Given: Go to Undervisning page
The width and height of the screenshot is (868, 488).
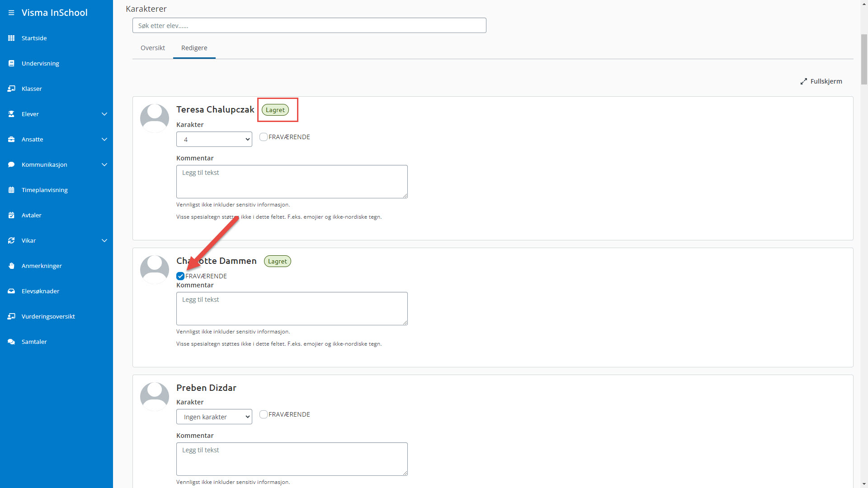Looking at the screenshot, I should [40, 63].
